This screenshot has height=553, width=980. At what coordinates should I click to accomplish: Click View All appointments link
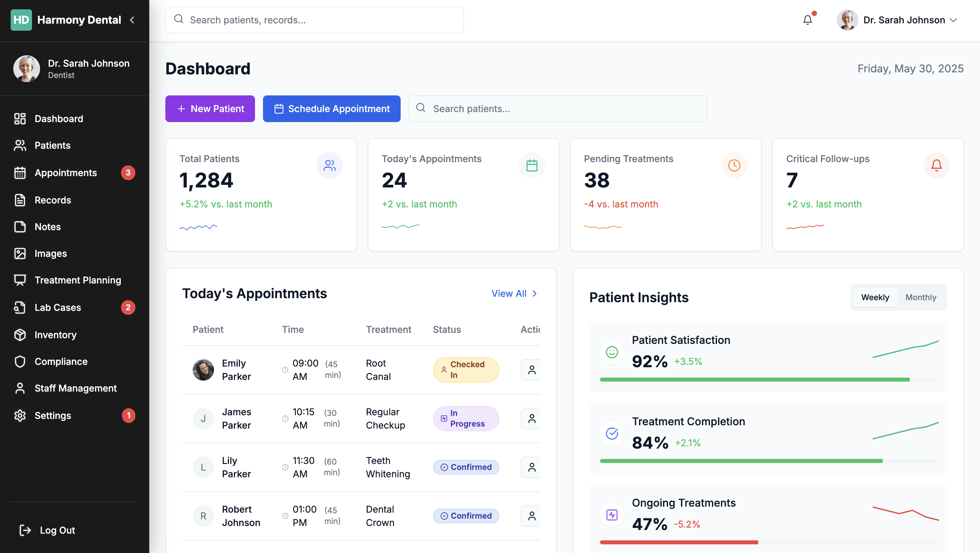tap(514, 294)
